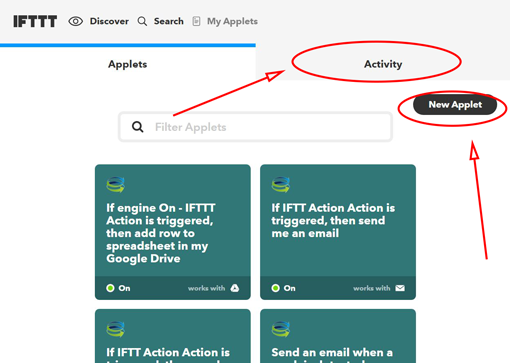This screenshot has width=510, height=363.
Task: Click magnifier icon inside Filter Applets box
Action: coord(138,127)
